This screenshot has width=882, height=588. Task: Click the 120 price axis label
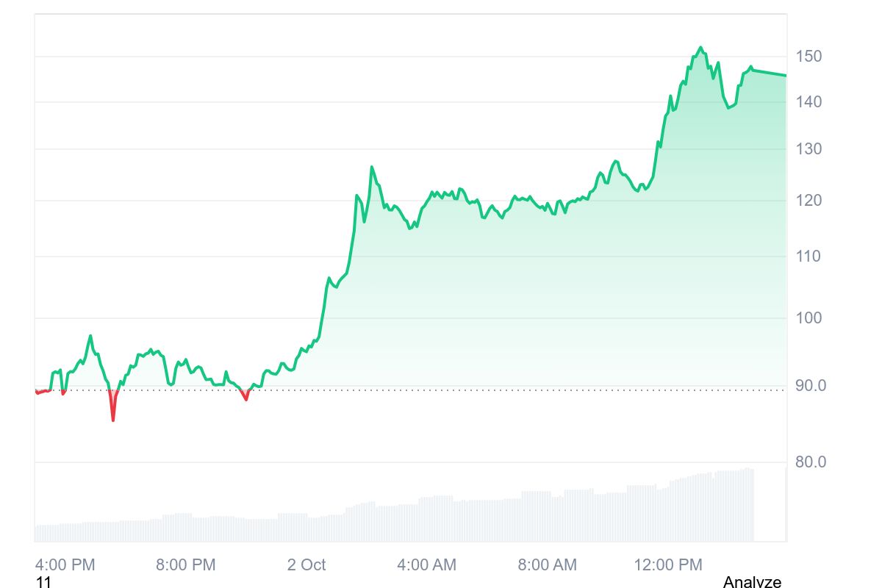point(808,200)
